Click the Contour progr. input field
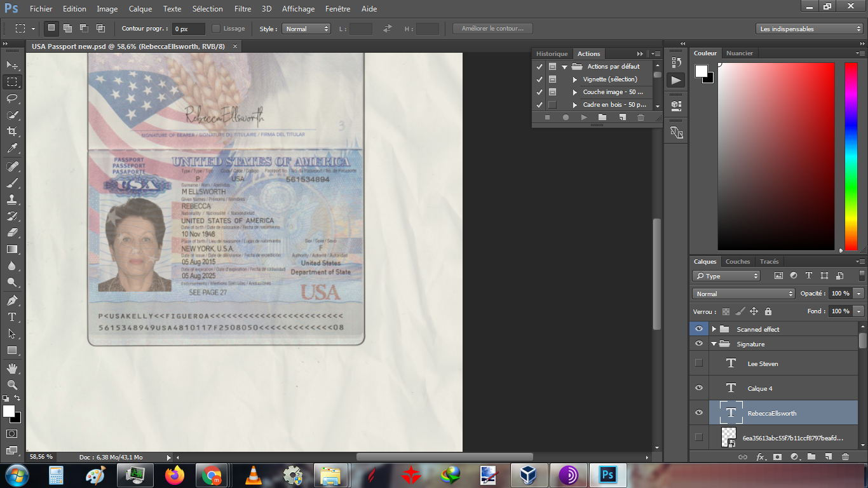 point(189,29)
